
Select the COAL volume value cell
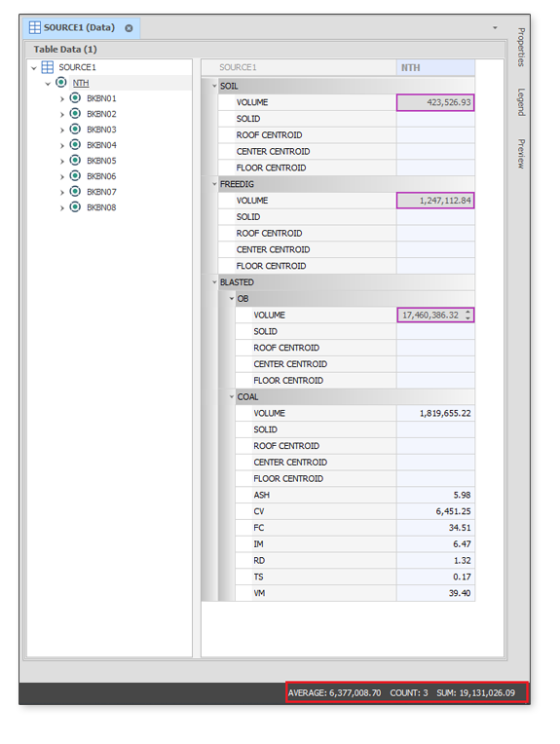[x=435, y=413]
